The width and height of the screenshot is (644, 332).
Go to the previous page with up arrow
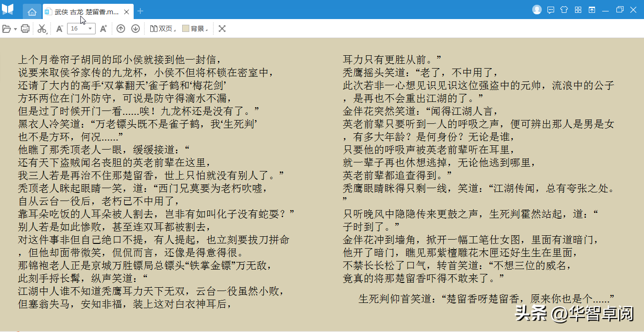point(121,29)
